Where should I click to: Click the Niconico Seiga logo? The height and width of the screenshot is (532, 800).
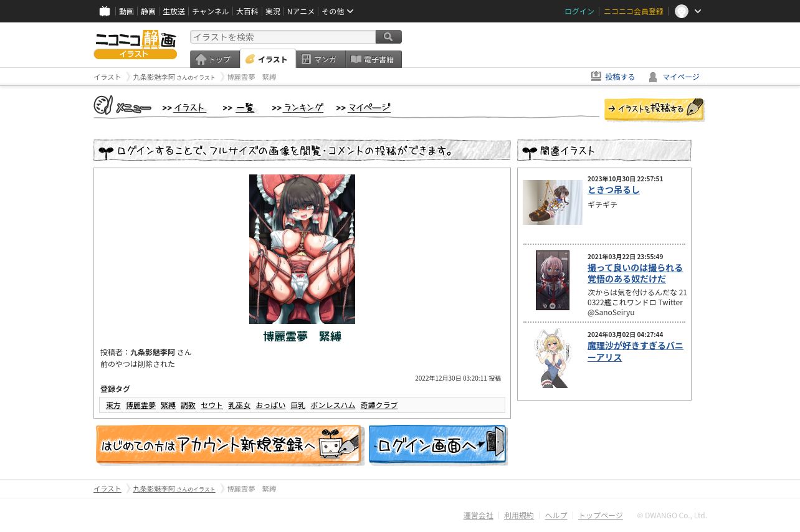pos(135,44)
